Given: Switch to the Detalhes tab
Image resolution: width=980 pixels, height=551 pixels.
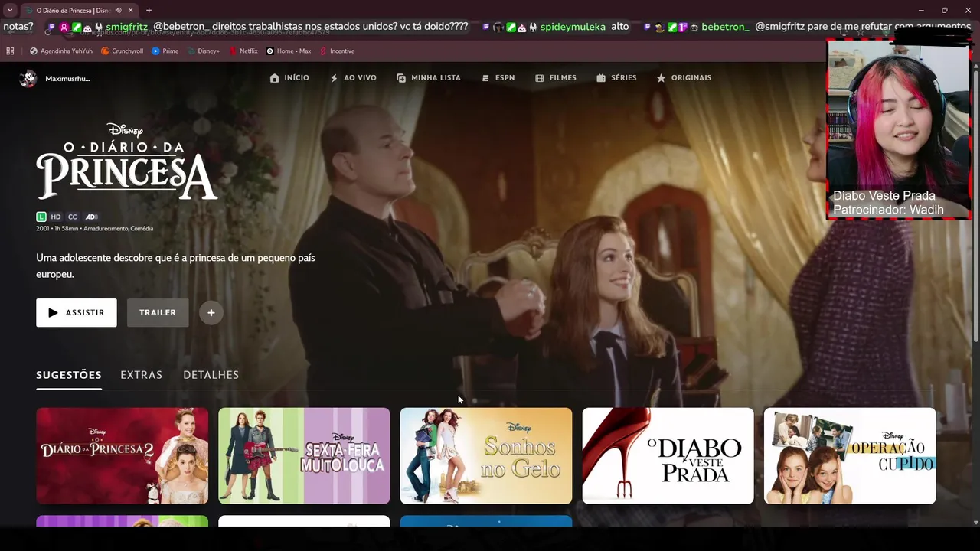Looking at the screenshot, I should (211, 375).
